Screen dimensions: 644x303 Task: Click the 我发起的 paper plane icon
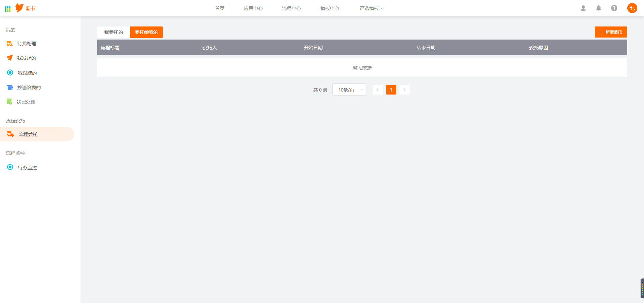click(x=10, y=58)
